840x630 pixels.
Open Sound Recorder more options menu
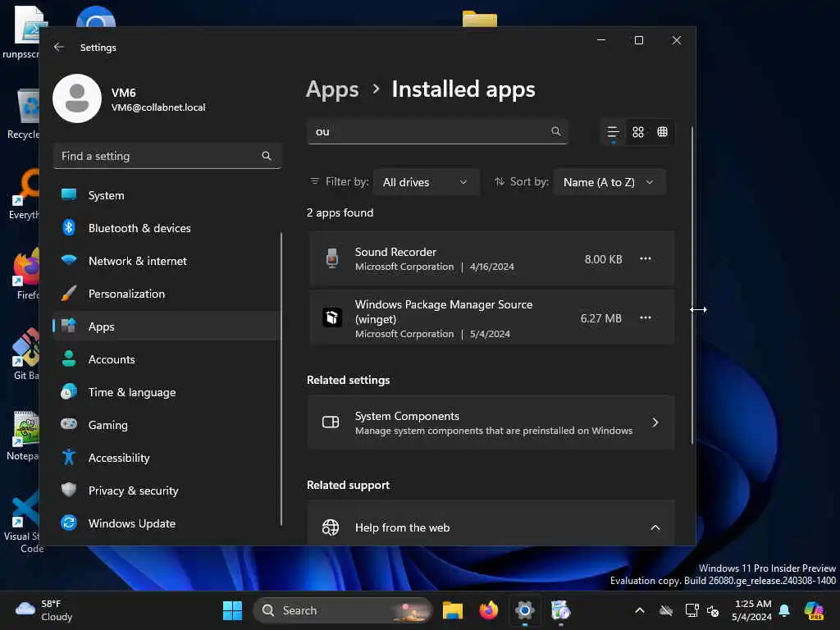(x=646, y=258)
